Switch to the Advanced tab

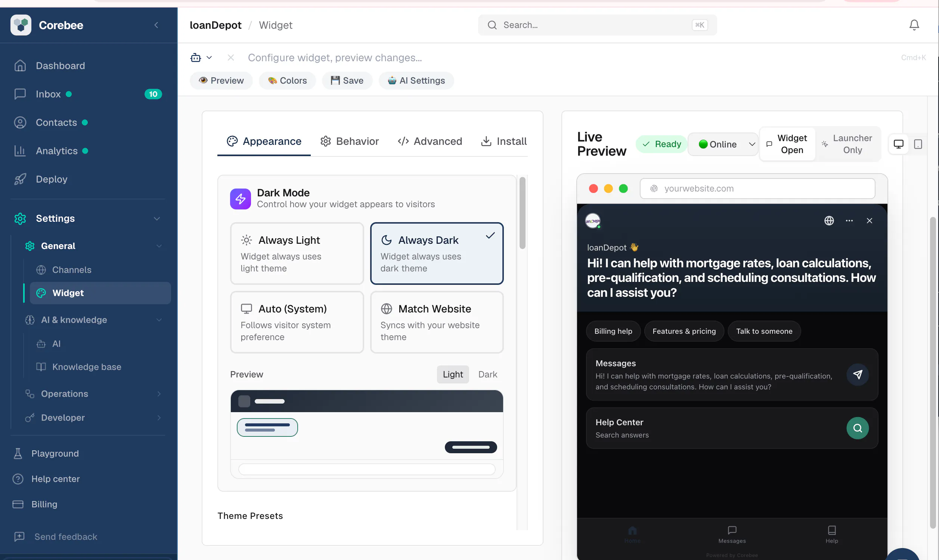(x=430, y=141)
